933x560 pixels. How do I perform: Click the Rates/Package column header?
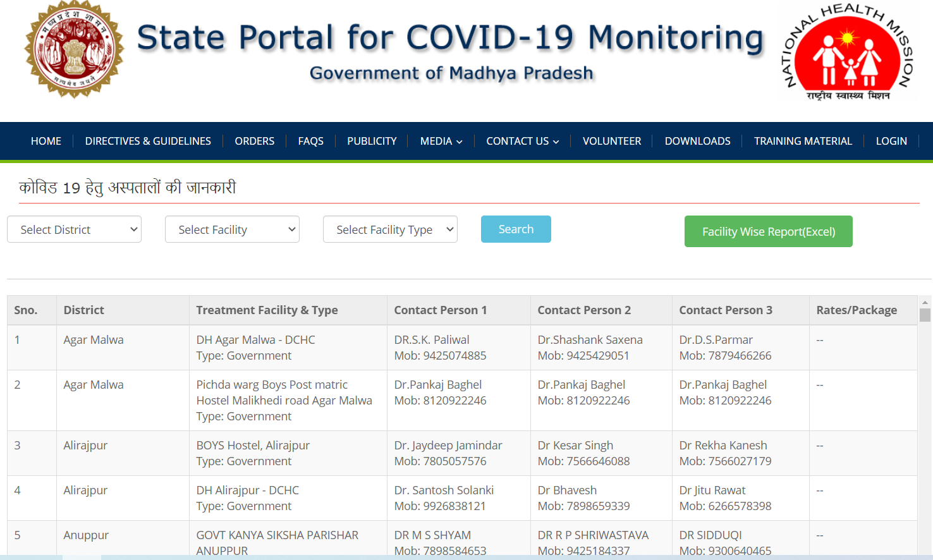coord(863,310)
